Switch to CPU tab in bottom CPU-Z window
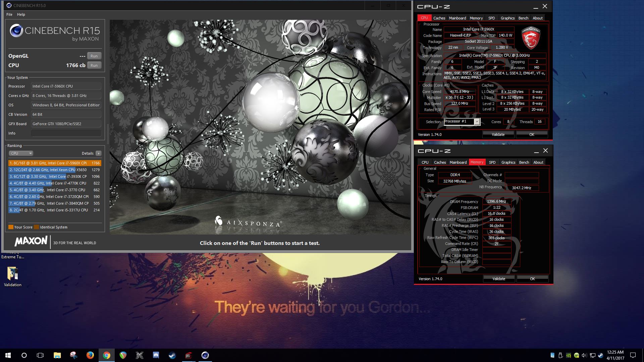644x362 pixels. pos(425,162)
